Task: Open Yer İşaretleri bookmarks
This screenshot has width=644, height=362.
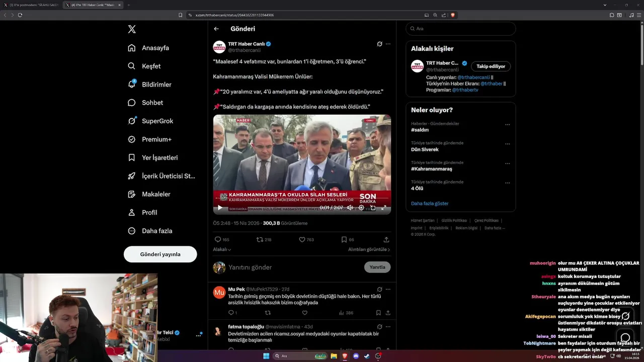Action: (x=153, y=157)
